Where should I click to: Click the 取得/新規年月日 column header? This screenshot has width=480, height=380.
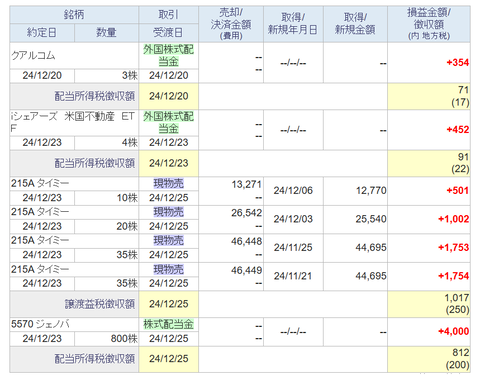(x=293, y=24)
